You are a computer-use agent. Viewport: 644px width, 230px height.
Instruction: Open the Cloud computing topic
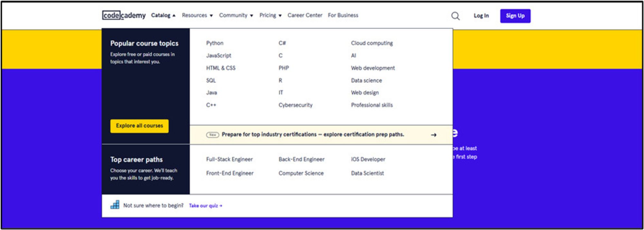click(x=372, y=43)
